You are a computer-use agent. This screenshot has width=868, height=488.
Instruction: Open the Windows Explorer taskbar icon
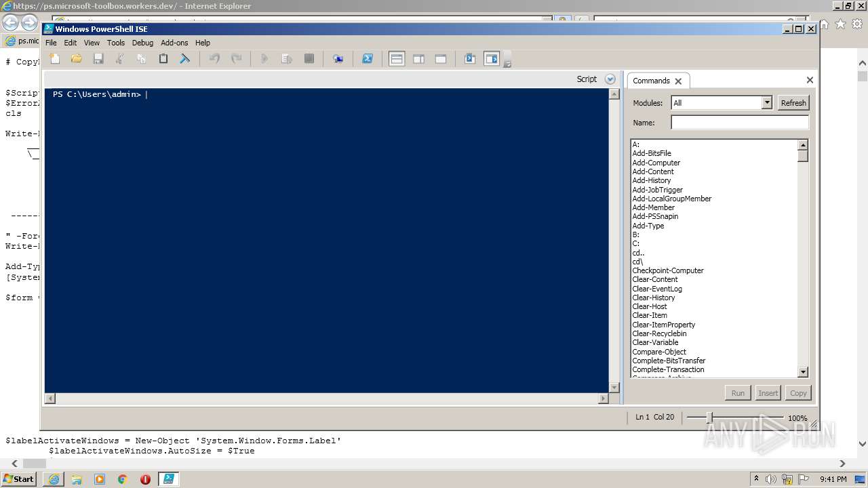pyautogui.click(x=77, y=479)
